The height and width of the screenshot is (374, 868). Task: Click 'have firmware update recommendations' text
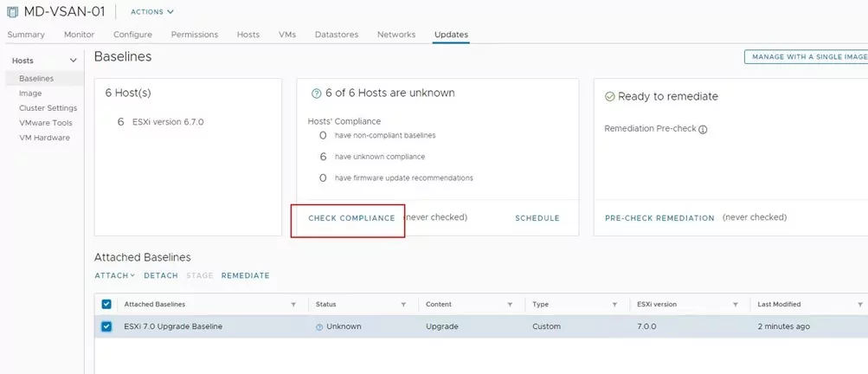click(x=404, y=178)
